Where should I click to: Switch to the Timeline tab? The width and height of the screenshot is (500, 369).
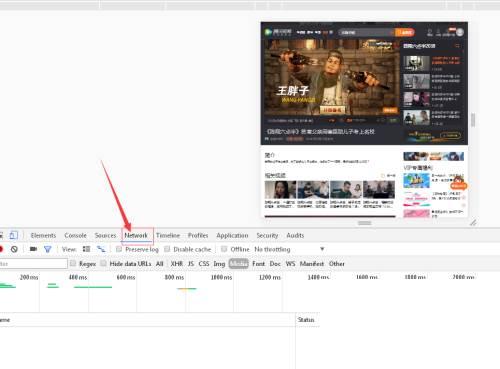(168, 235)
